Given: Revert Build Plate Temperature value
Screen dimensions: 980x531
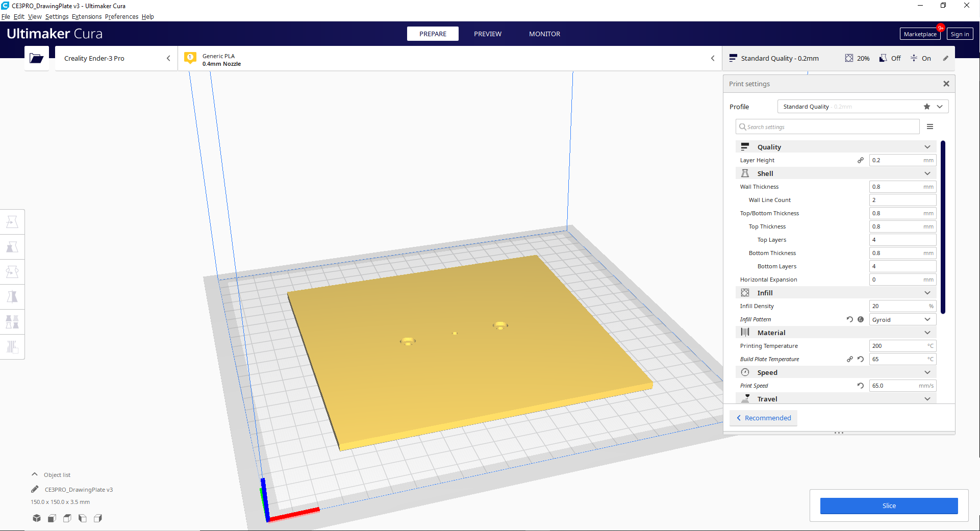Looking at the screenshot, I should [861, 359].
